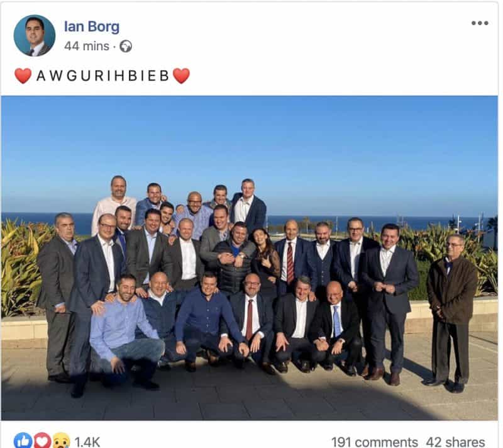Click the blue Like reaction icon
Screen dimensions: 503x448
(23, 441)
